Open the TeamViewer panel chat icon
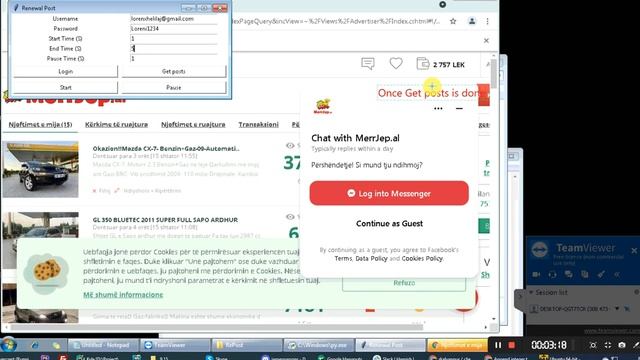 point(569,274)
